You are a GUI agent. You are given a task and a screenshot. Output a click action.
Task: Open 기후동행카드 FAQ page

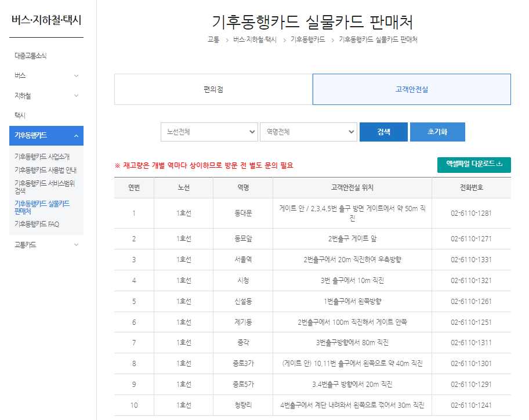(x=37, y=224)
